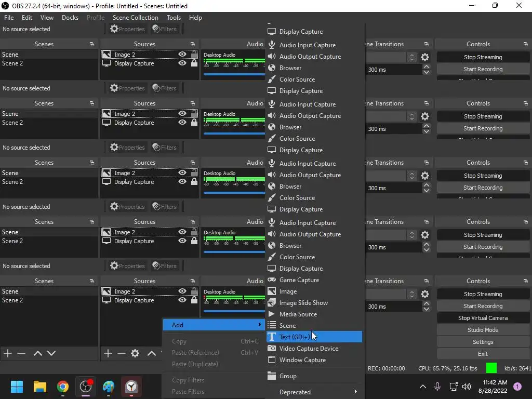
Task: Click the OBS Studio taskbar icon
Action: (x=86, y=387)
